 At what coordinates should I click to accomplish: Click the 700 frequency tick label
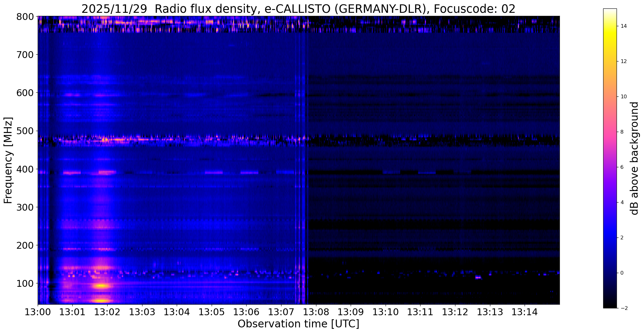click(26, 55)
